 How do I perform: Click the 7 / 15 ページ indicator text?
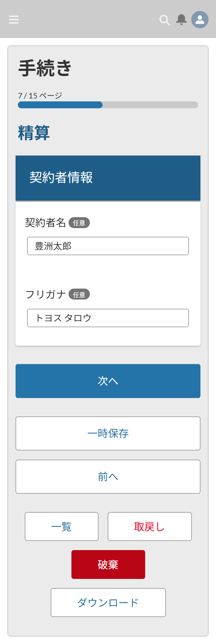click(x=40, y=96)
